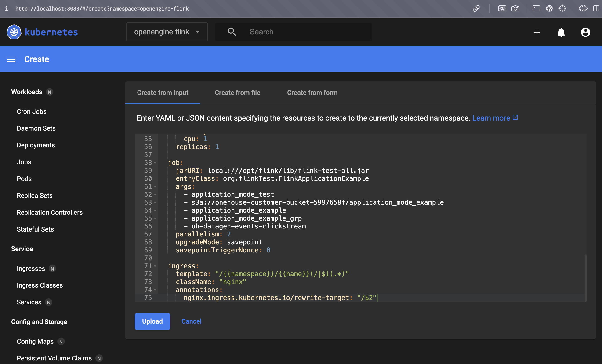Open Services in sidebar
Viewport: 602px width, 364px height.
coord(29,303)
